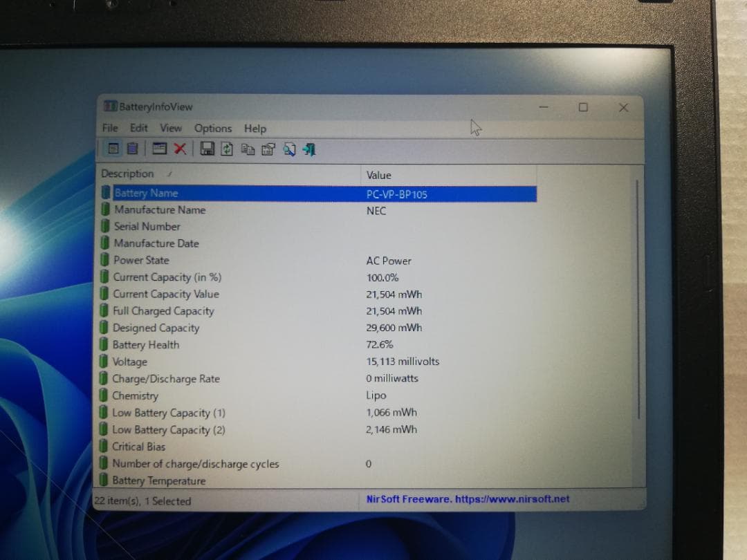Open Find using the magnifier toolbar icon
Viewport: 747px width, 560px height.
tap(289, 148)
